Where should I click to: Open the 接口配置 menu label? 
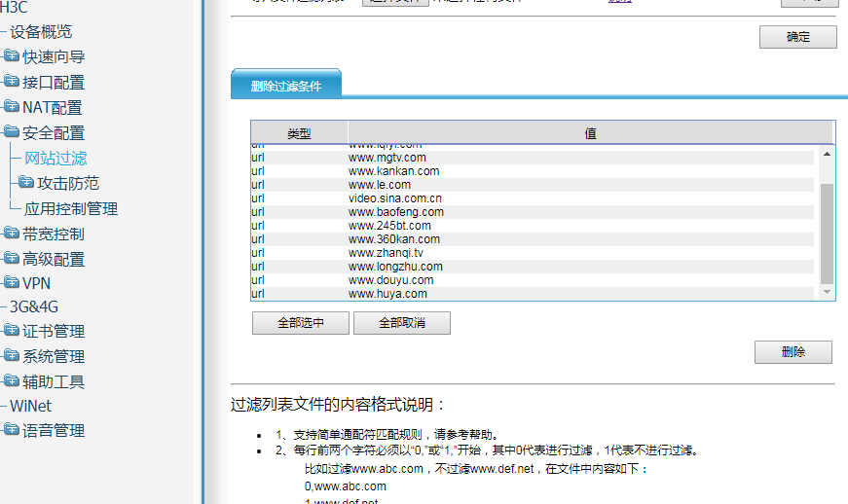(x=54, y=82)
